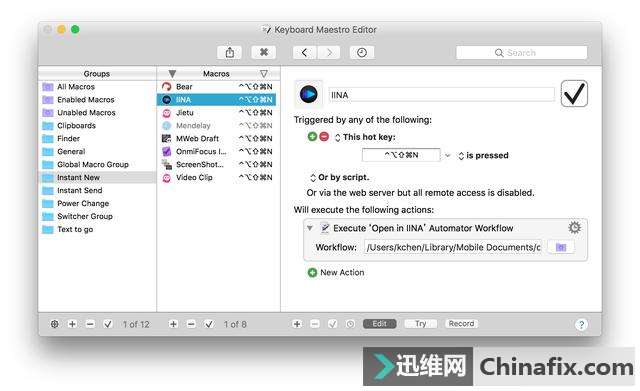Remove action with bottom minus button
The width and height of the screenshot is (640, 391).
click(315, 324)
